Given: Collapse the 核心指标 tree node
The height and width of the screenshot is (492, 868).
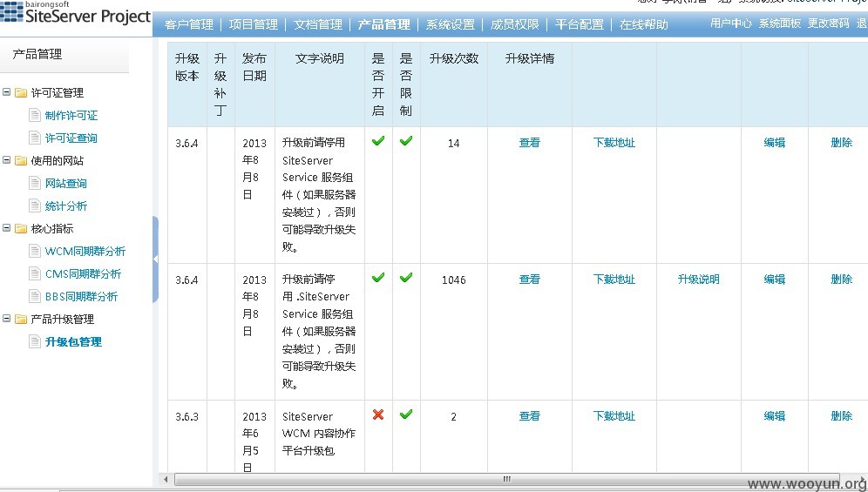Looking at the screenshot, I should point(7,227).
